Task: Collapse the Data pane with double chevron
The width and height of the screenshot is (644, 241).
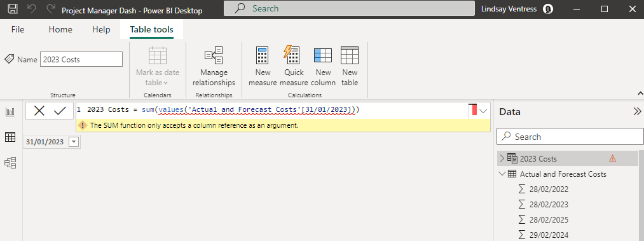Action: pos(637,112)
